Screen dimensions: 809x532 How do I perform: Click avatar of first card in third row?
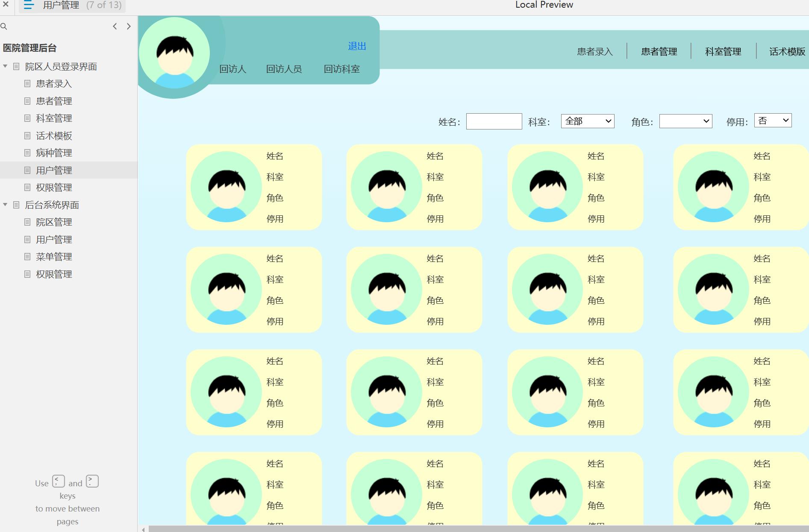tap(227, 392)
